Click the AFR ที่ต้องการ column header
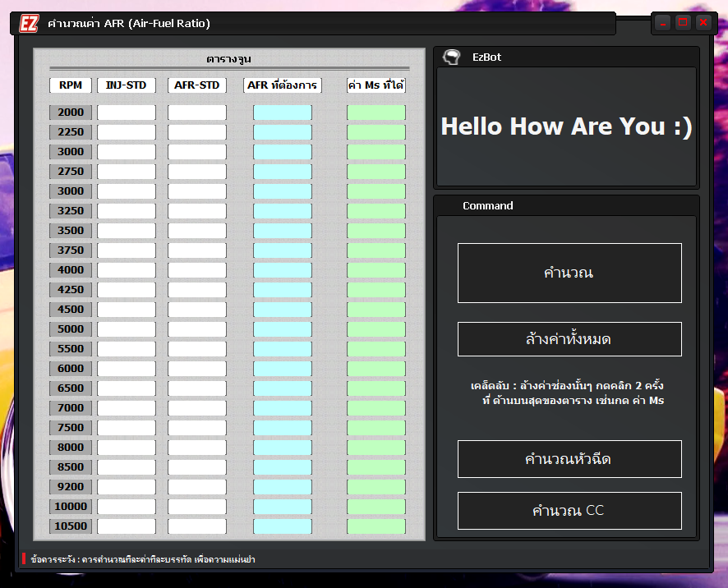The image size is (728, 588). pos(281,85)
